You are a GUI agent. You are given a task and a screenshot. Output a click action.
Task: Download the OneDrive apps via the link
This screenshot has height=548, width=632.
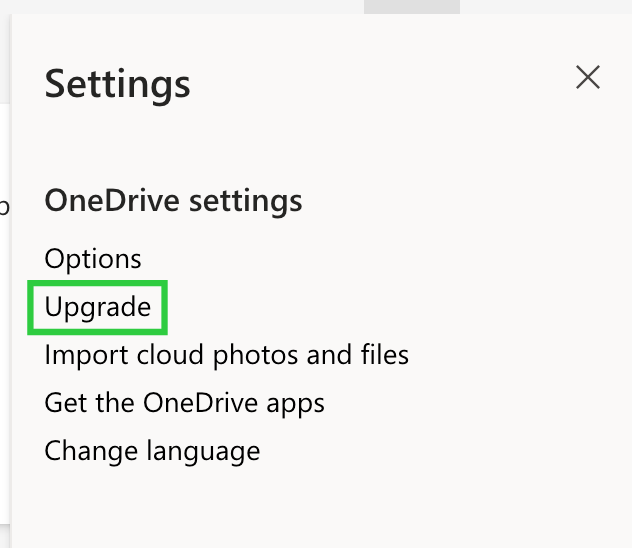click(x=185, y=403)
